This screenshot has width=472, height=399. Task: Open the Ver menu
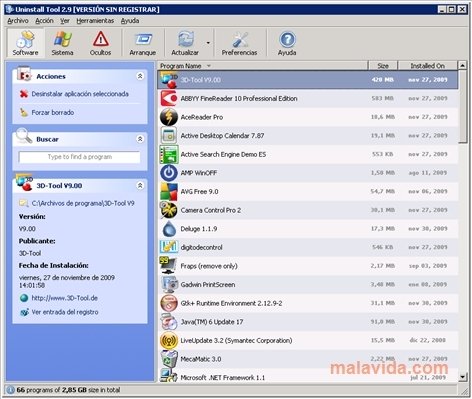pos(65,21)
